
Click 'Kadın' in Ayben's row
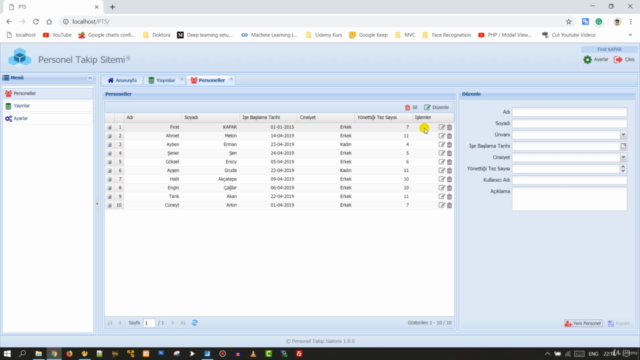[x=345, y=144]
